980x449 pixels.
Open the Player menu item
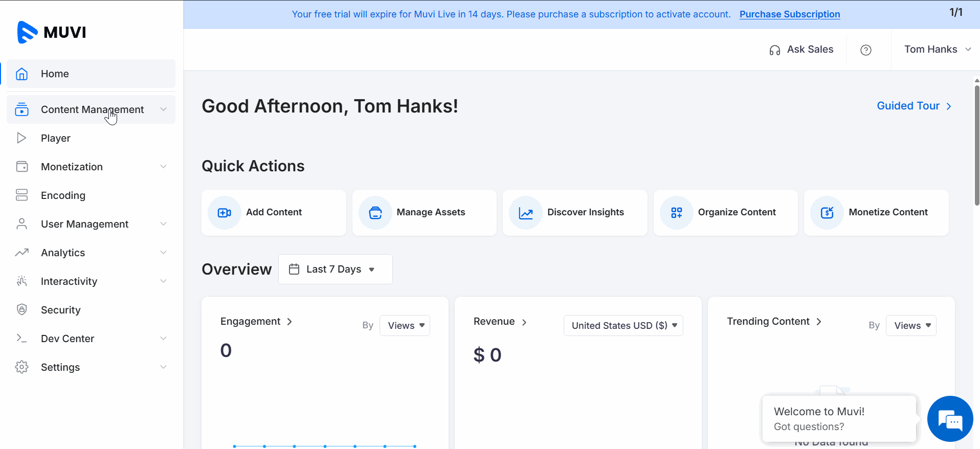[56, 138]
